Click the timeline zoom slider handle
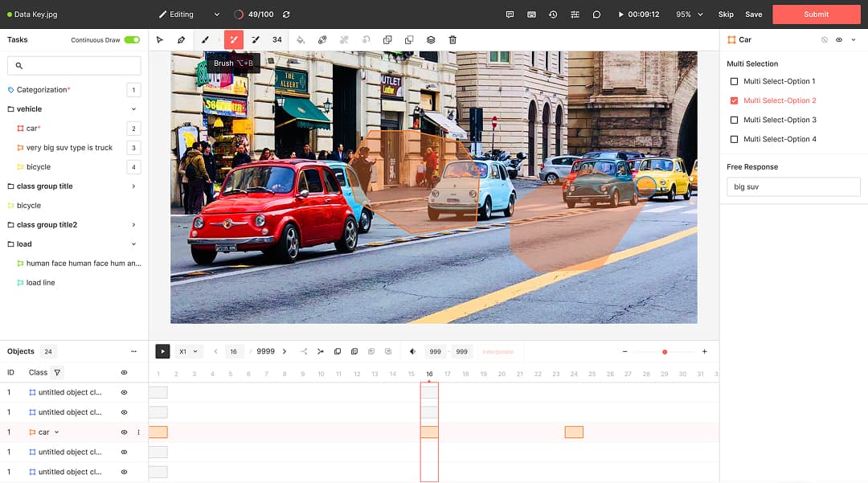This screenshot has width=868, height=483. pyautogui.click(x=665, y=352)
